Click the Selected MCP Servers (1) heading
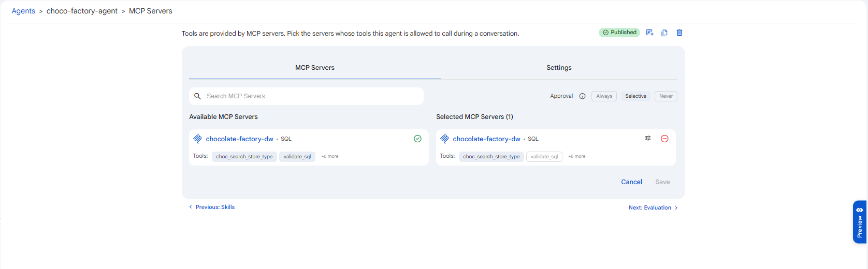This screenshot has width=868, height=269. (x=474, y=117)
